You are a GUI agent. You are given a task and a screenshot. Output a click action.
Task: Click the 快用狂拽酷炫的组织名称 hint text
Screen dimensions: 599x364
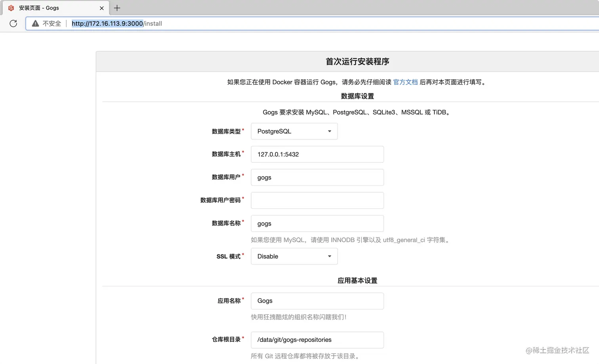point(299,317)
